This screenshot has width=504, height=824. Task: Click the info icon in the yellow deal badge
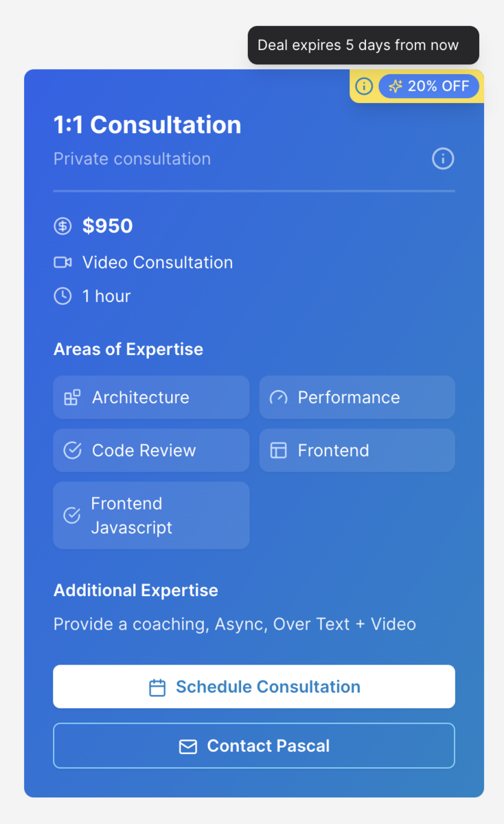point(364,86)
